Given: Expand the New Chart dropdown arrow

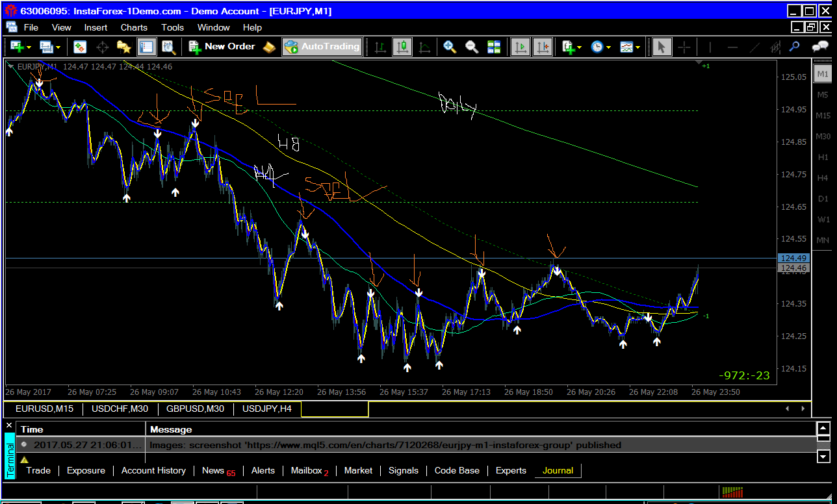Looking at the screenshot, I should (29, 47).
